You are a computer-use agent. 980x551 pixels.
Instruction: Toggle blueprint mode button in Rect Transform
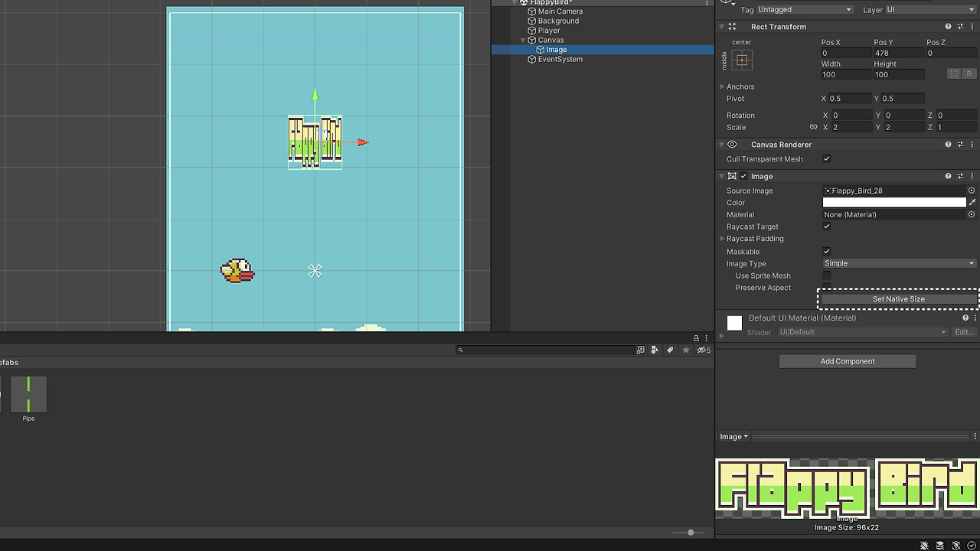953,74
